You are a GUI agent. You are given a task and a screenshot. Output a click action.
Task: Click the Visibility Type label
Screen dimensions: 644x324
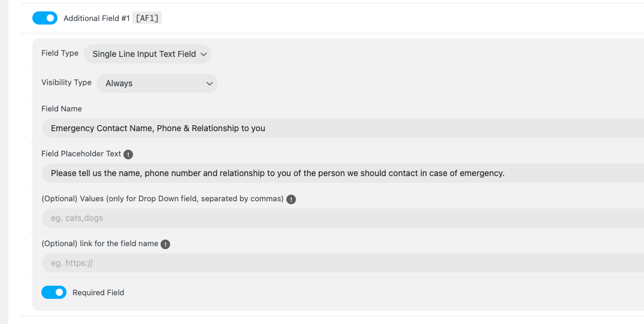pos(66,83)
